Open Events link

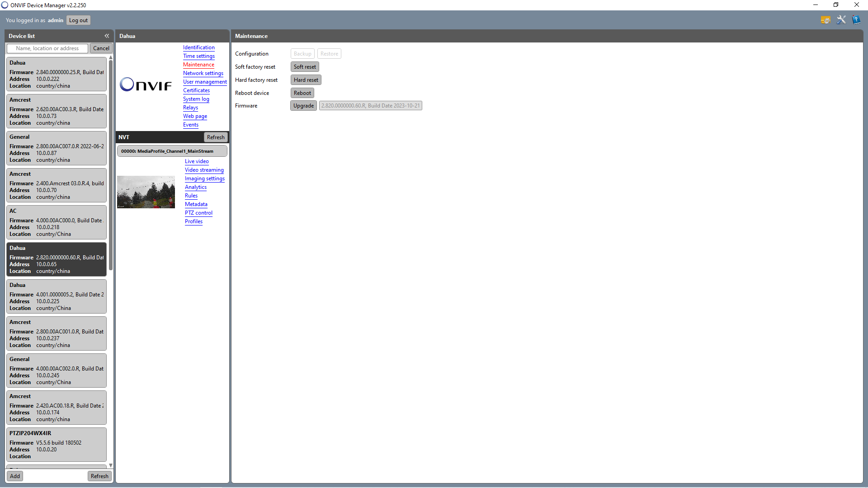191,125
